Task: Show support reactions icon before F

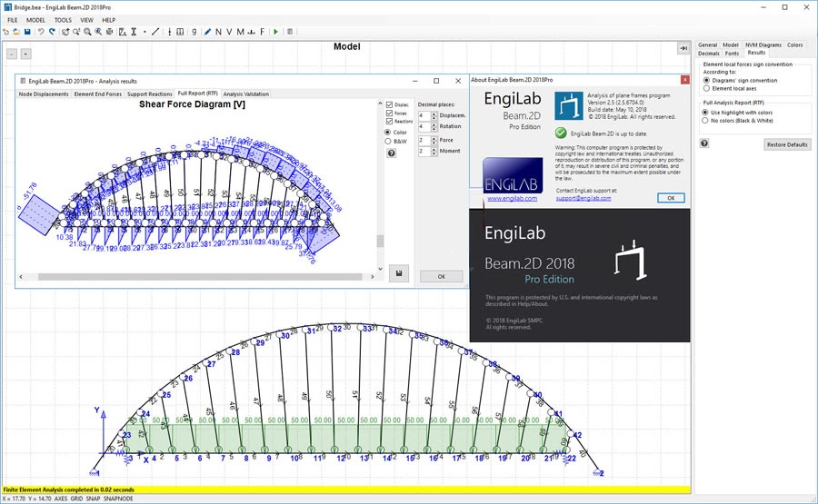Action: [x=251, y=32]
